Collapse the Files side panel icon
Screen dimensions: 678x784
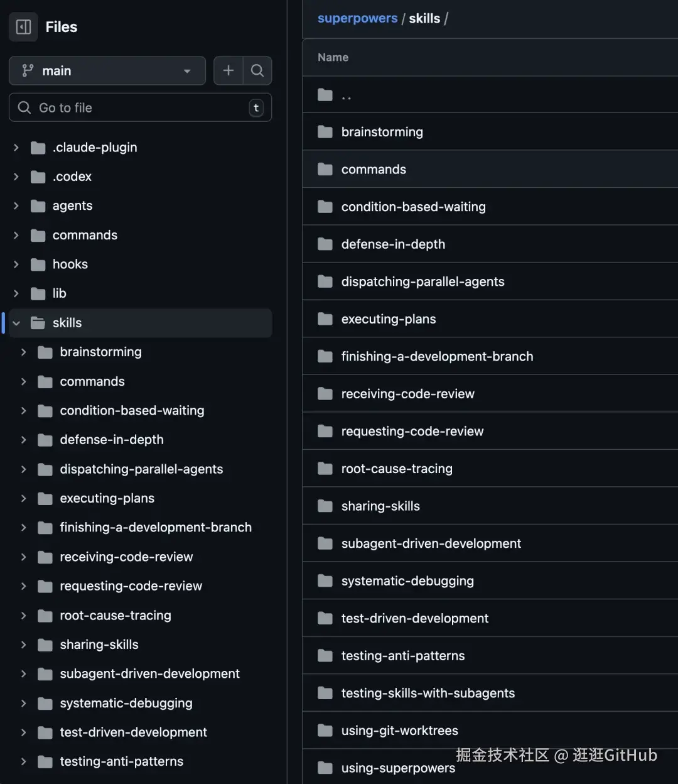tap(23, 27)
